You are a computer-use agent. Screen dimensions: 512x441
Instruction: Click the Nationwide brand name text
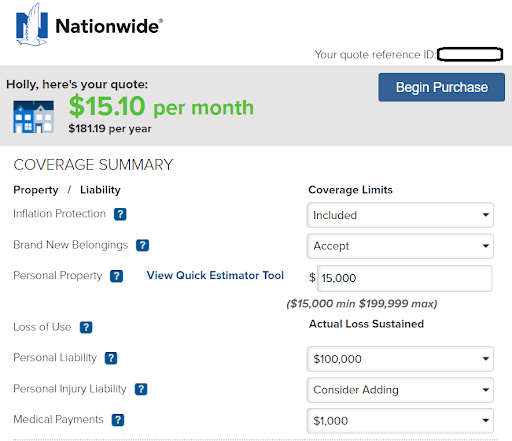[x=109, y=26]
